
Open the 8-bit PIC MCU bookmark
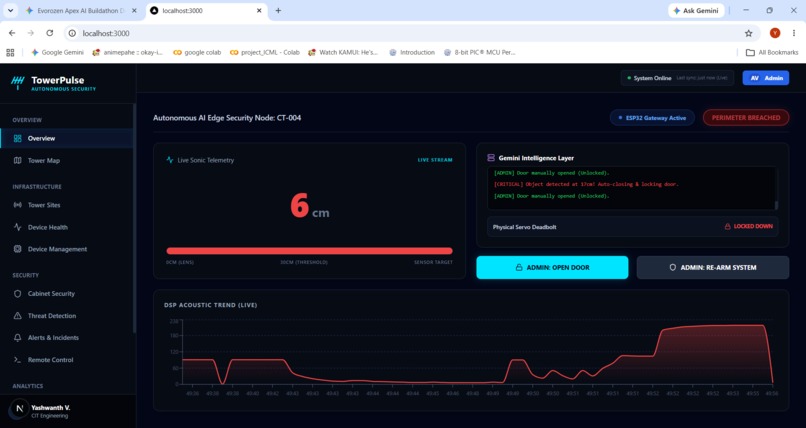pyautogui.click(x=479, y=52)
